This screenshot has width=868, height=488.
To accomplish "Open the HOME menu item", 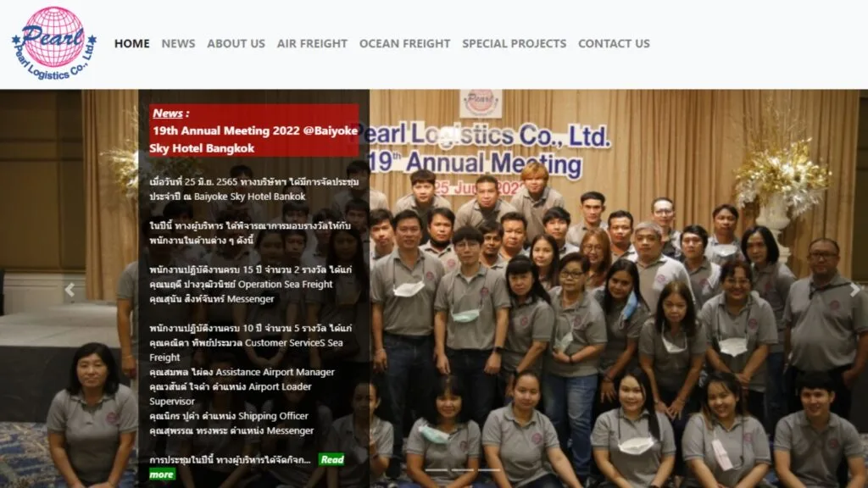I will point(131,43).
